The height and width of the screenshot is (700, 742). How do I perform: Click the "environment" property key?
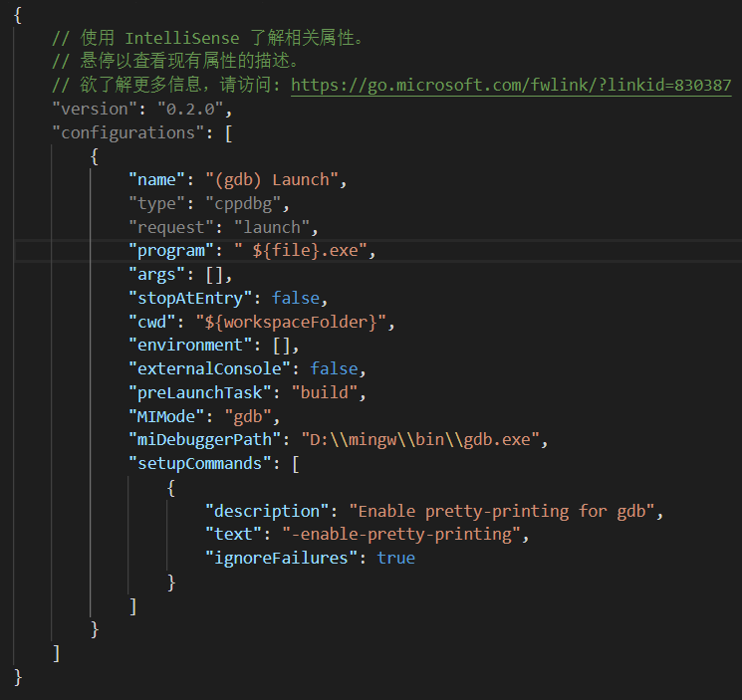pyautogui.click(x=190, y=345)
